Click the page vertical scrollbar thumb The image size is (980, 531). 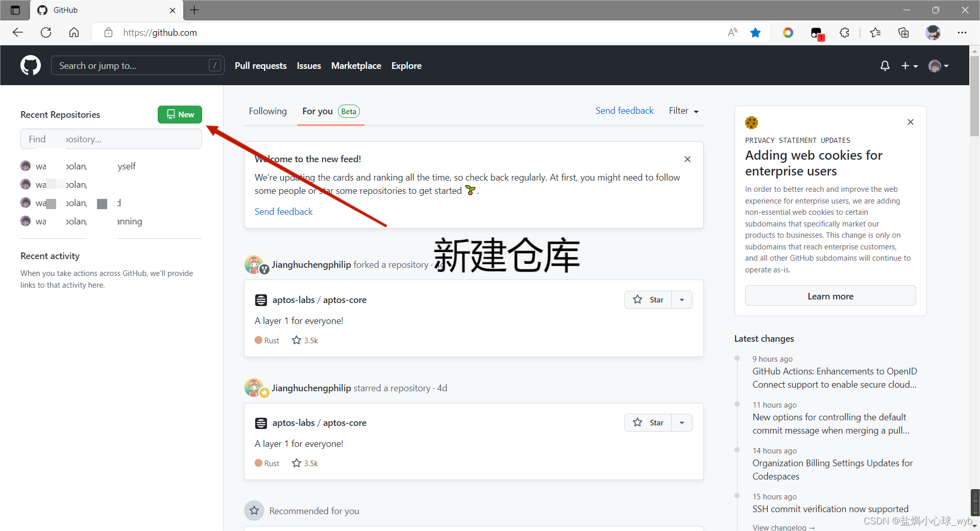(974, 96)
